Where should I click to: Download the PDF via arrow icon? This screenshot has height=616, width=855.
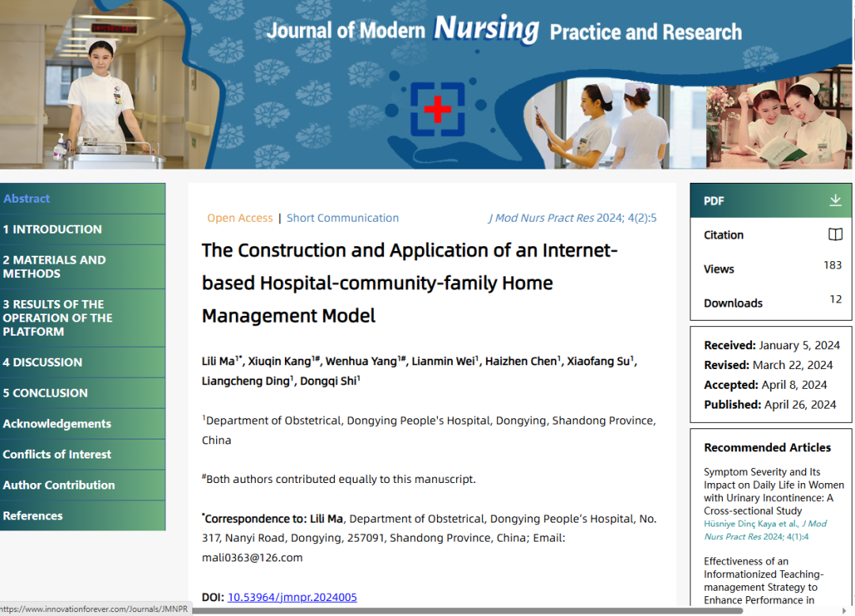835,200
